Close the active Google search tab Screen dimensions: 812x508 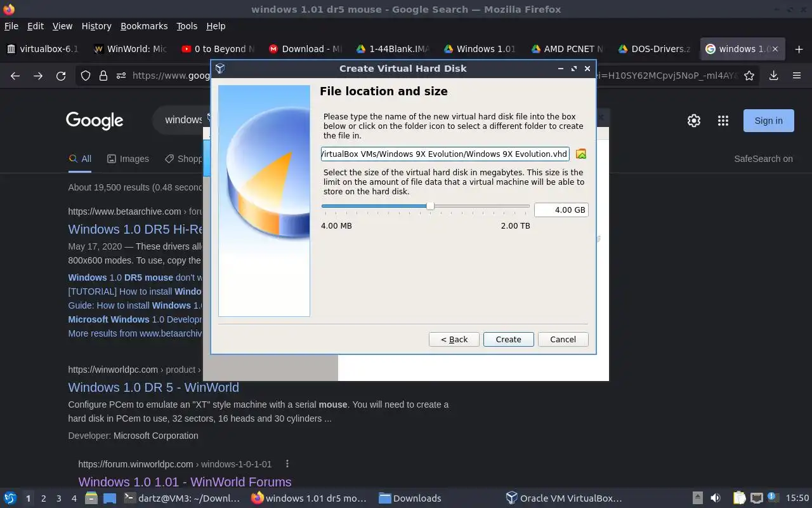pyautogui.click(x=775, y=49)
